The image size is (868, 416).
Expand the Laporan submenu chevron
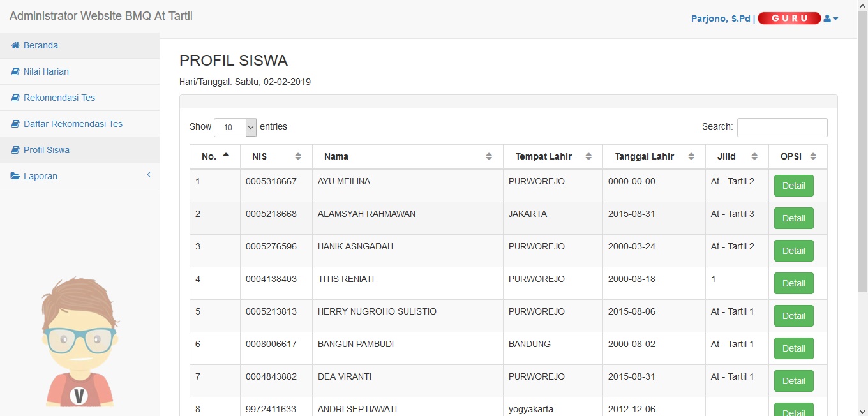[x=149, y=175]
